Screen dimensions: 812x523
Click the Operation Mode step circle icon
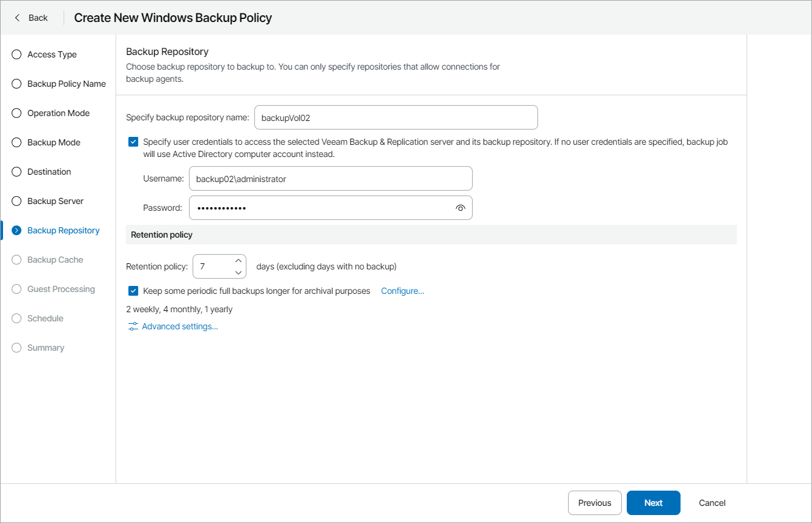[17, 113]
